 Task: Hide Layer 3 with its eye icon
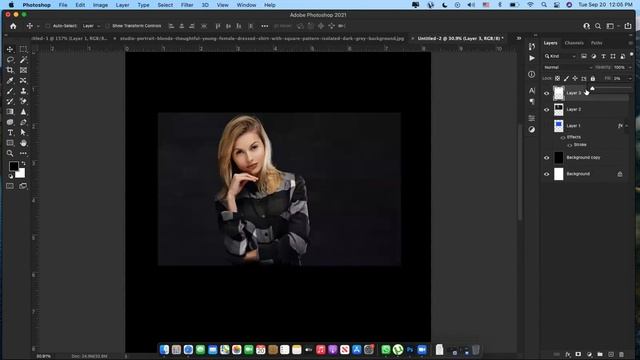(547, 93)
